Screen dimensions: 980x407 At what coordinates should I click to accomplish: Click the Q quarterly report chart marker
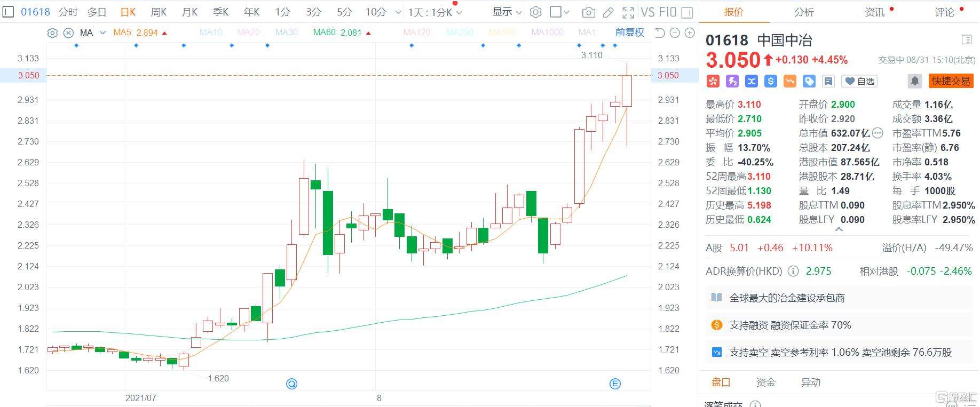tap(291, 384)
